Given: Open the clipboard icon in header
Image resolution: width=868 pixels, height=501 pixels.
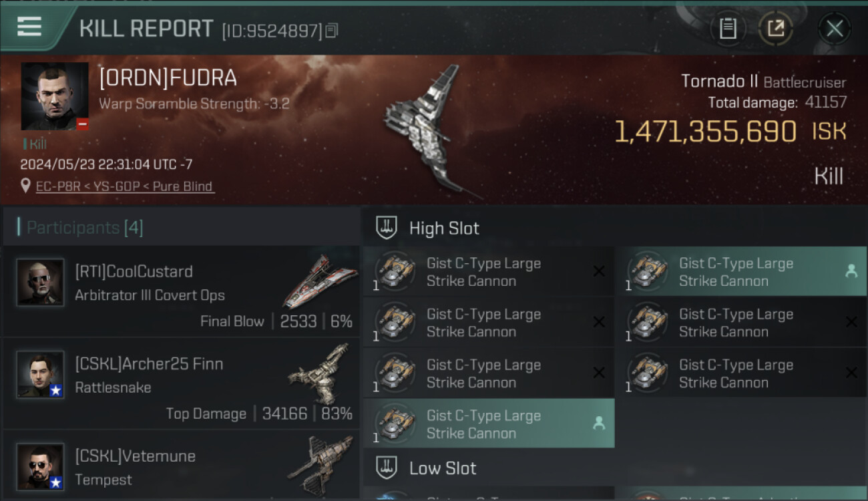Looking at the screenshot, I should pyautogui.click(x=728, y=28).
